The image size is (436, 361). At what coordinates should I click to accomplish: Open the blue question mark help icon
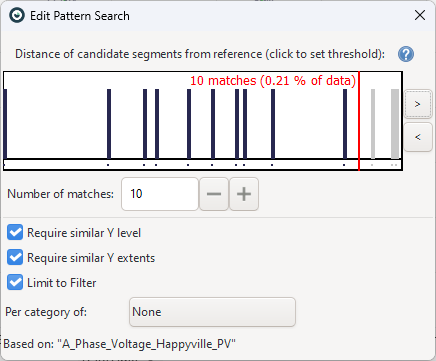point(406,54)
